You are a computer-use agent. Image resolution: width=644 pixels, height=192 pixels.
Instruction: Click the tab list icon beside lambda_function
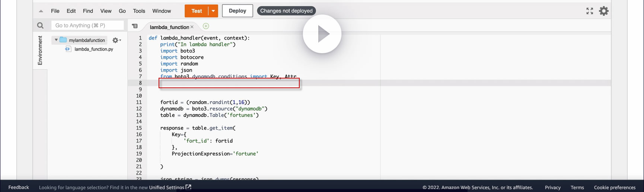coord(135,26)
